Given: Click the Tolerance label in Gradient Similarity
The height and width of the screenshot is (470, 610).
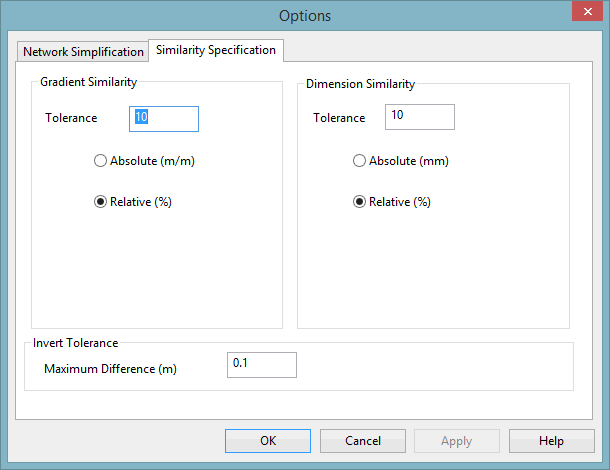Looking at the screenshot, I should (71, 118).
